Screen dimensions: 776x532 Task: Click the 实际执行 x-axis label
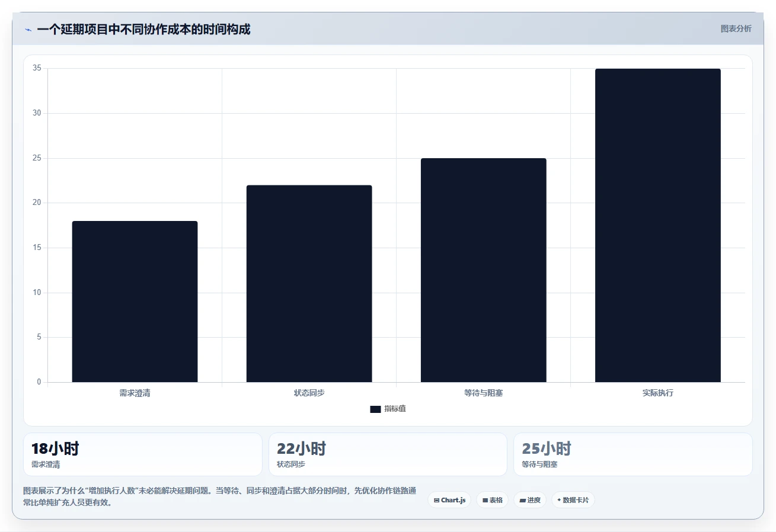click(657, 393)
